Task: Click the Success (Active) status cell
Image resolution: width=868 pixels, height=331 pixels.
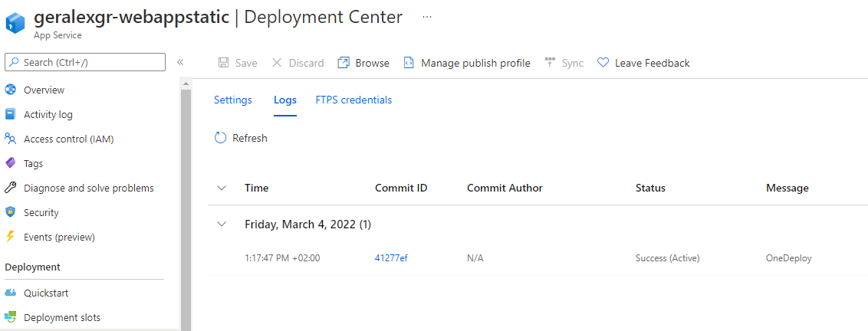Action: (668, 258)
